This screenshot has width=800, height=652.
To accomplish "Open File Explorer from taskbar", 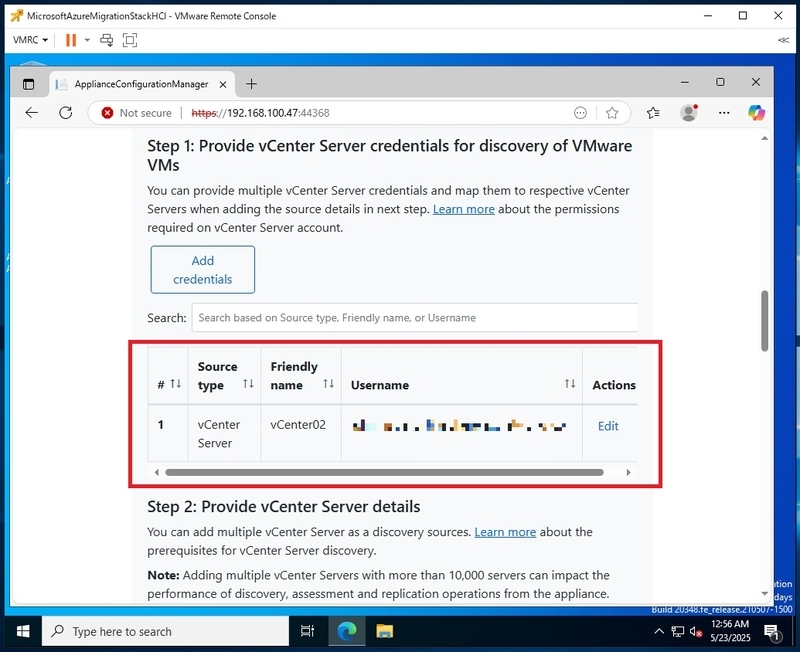I will (x=384, y=632).
